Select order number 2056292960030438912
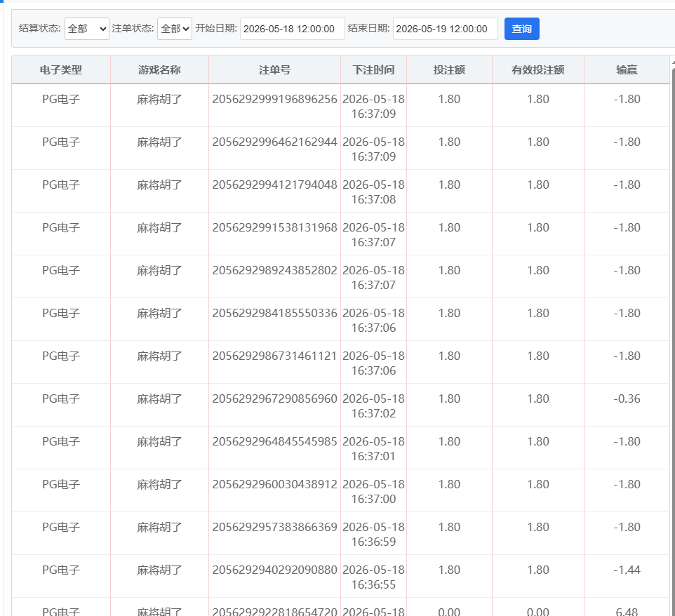This screenshot has width=675, height=616. (x=274, y=484)
